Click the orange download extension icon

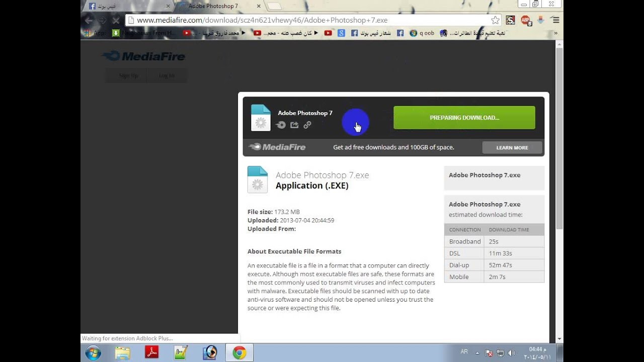pos(541,20)
